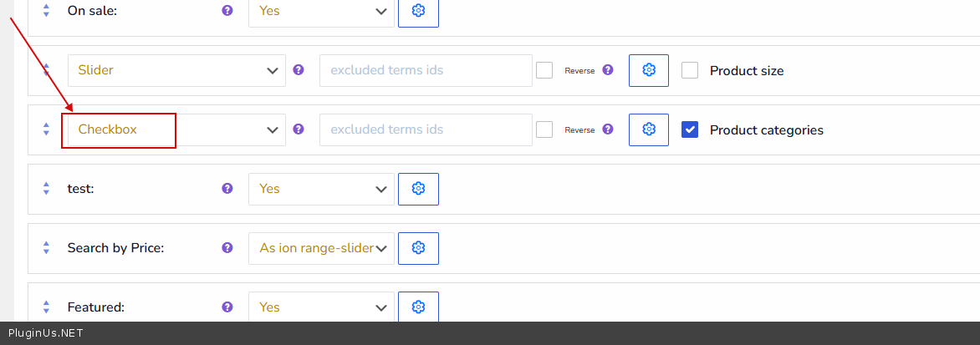This screenshot has width=980, height=345.
Task: Open settings gear for Featured row
Action: point(418,307)
